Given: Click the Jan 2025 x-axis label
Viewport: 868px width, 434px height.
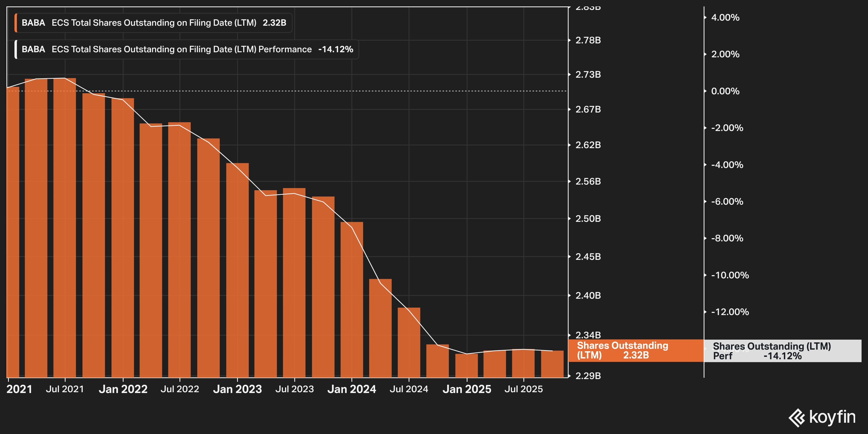Looking at the screenshot, I should click(467, 389).
